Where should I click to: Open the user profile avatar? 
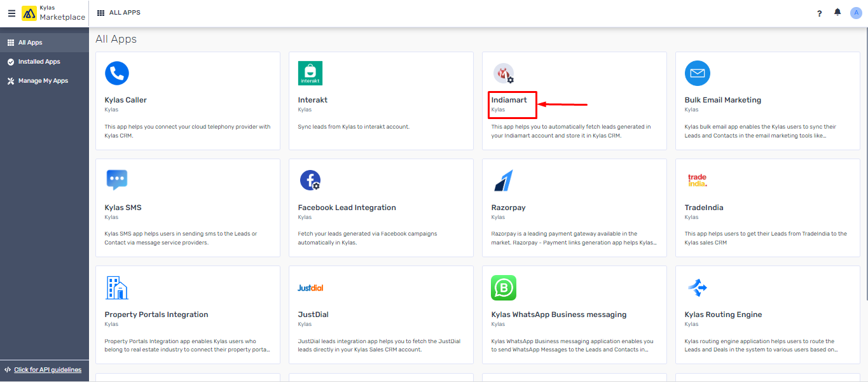(x=856, y=13)
